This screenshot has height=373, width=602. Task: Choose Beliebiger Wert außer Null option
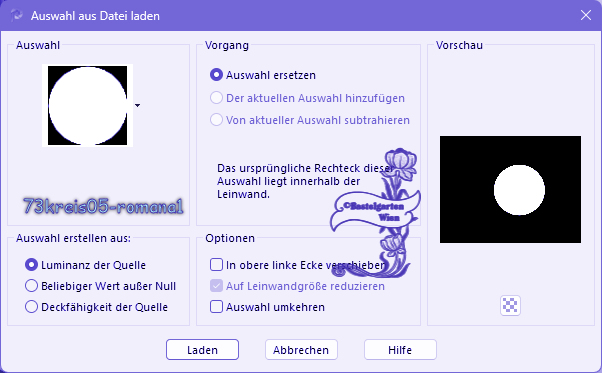[x=31, y=286]
